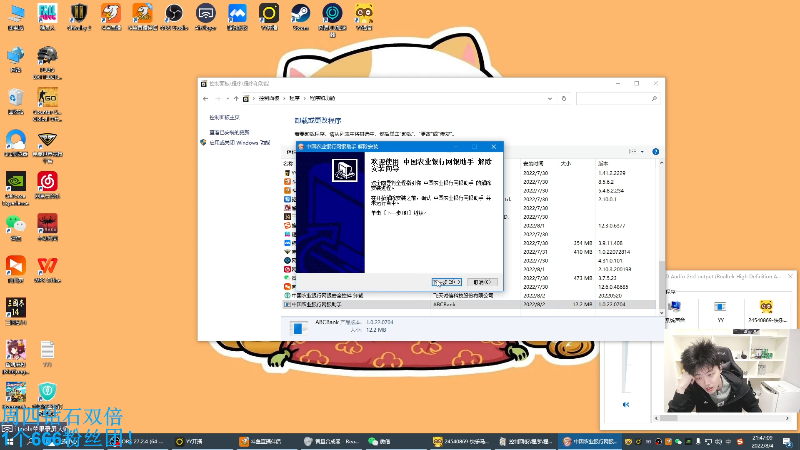Open the blank text document desktop file
Image resolution: width=800 pixels, height=450 pixels.
click(x=47, y=353)
